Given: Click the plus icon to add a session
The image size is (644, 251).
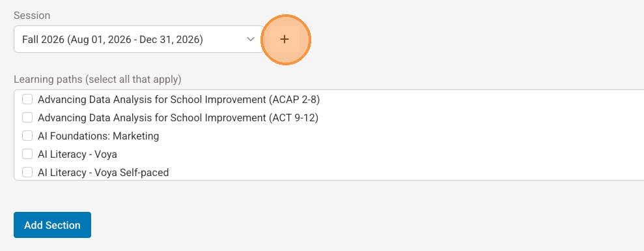Looking at the screenshot, I should click(284, 40).
